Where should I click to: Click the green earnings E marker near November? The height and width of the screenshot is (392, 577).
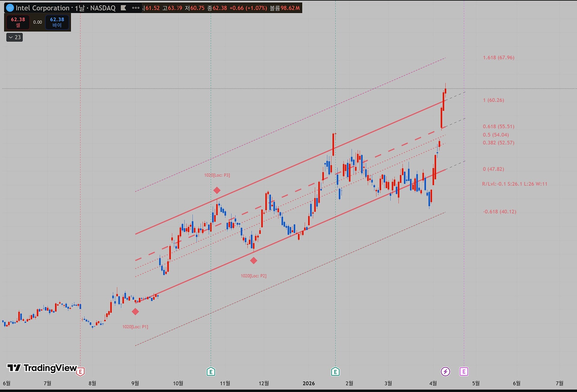point(211,372)
